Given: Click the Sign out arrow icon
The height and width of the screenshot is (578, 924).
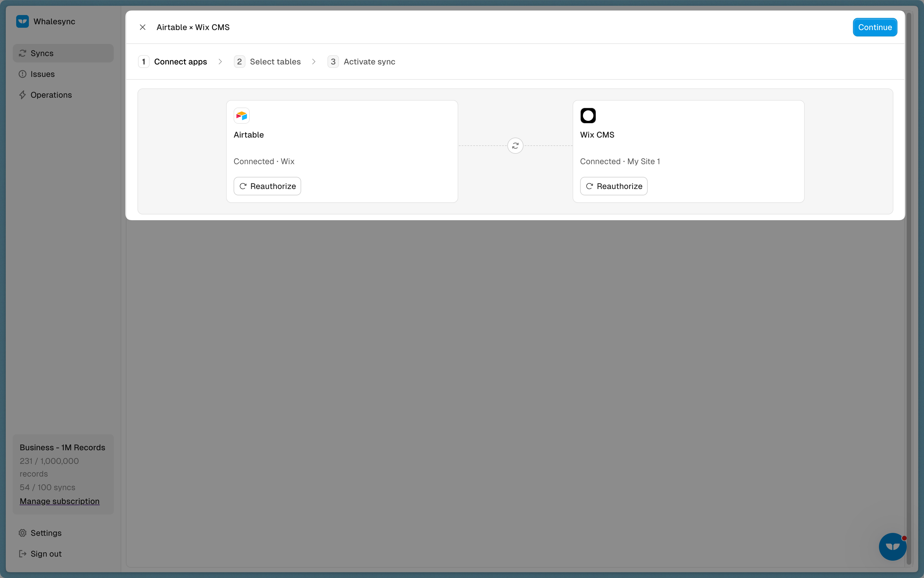Looking at the screenshot, I should pyautogui.click(x=23, y=554).
